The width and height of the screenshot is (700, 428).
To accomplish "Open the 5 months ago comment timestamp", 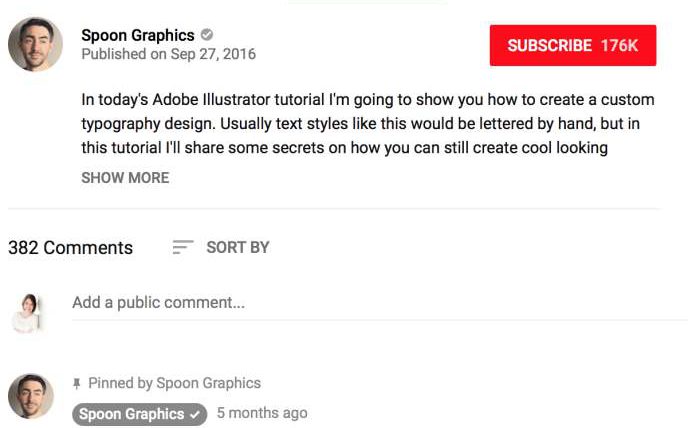I will coord(262,413).
